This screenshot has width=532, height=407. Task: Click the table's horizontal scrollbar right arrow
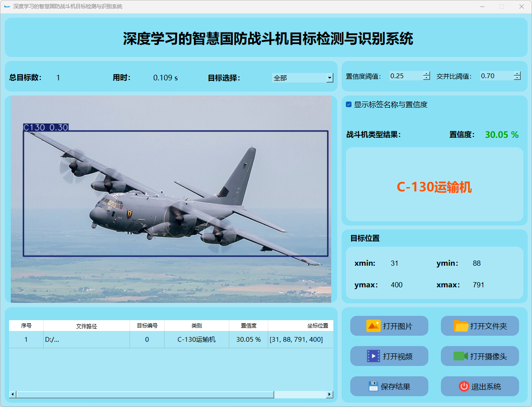point(329,394)
